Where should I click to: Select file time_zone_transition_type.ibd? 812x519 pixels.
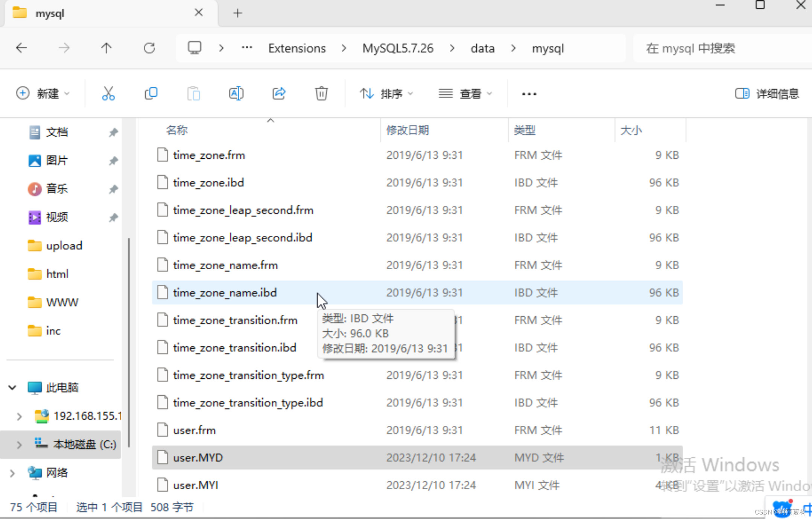(417, 403)
